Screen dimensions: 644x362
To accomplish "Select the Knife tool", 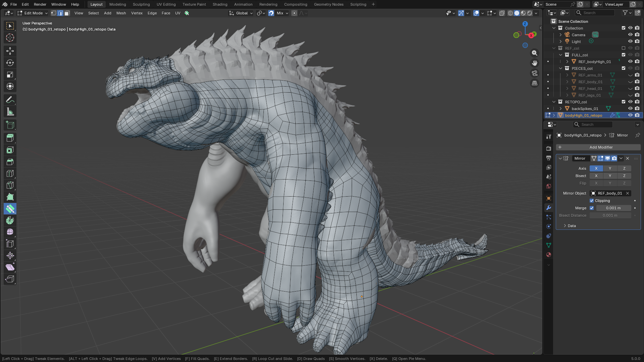I will 10,185.
